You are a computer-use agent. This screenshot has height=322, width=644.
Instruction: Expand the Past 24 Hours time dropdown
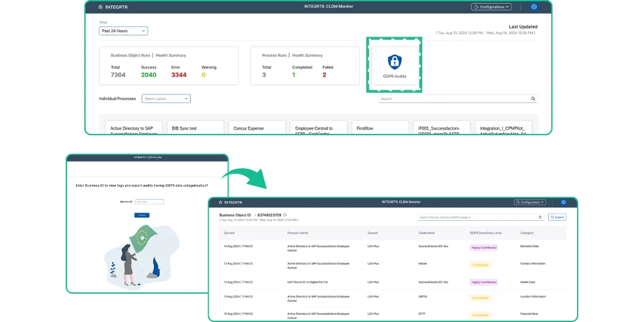(123, 31)
